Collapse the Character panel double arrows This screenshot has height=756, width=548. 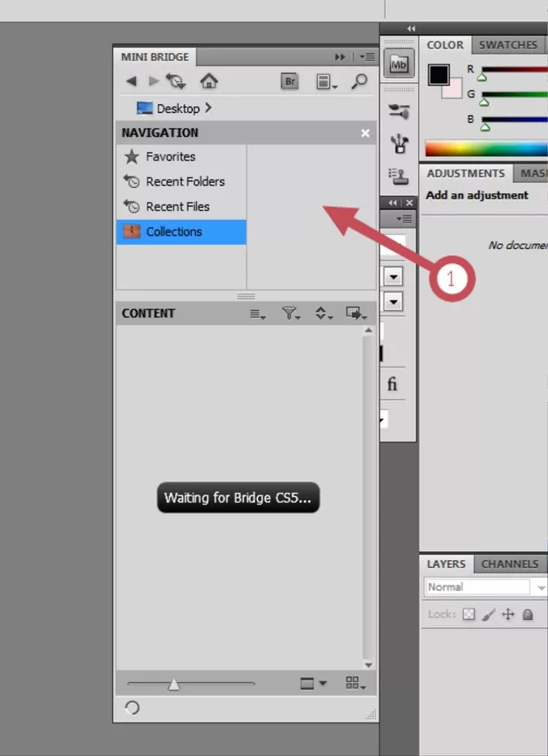tap(393, 203)
